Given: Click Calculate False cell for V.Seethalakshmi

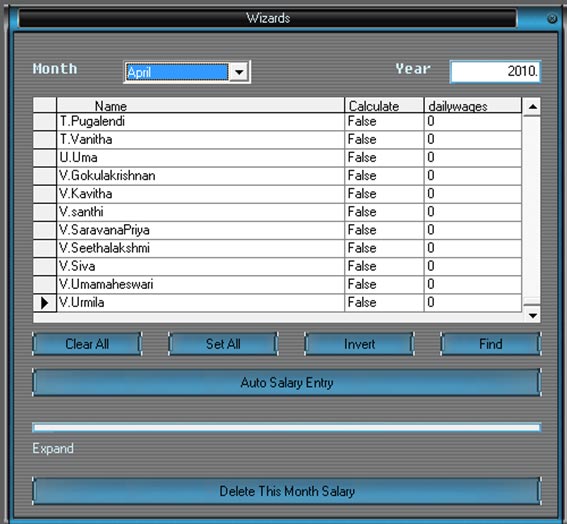Looking at the screenshot, I should pos(384,248).
